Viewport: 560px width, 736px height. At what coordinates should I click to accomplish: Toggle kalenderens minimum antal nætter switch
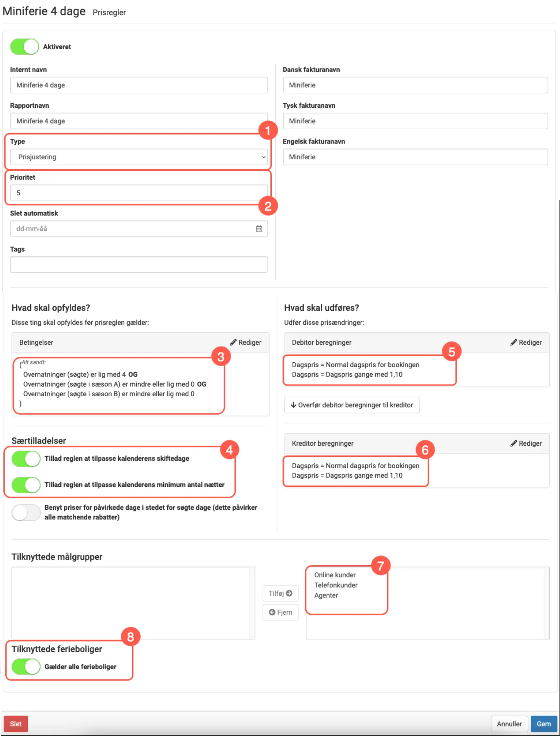[x=26, y=485]
